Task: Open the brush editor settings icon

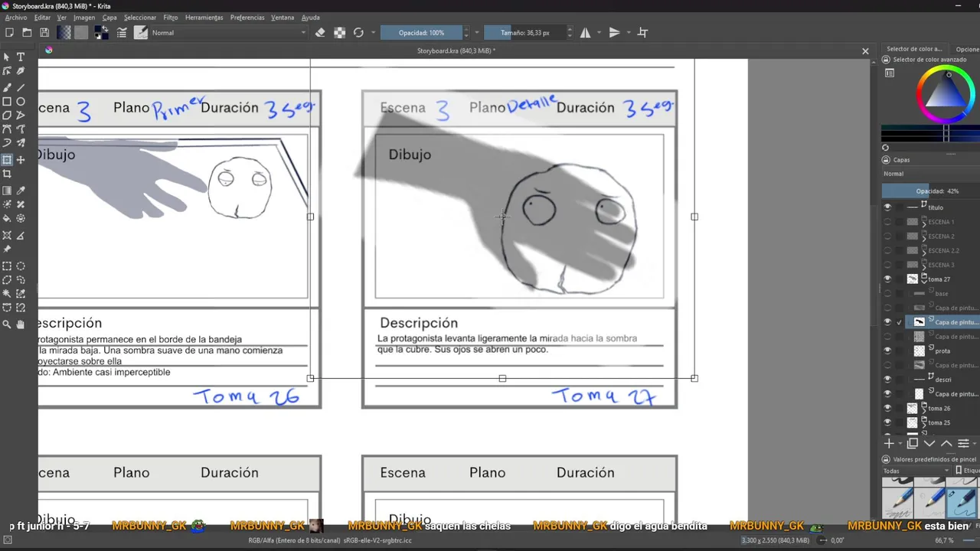Action: [x=122, y=33]
